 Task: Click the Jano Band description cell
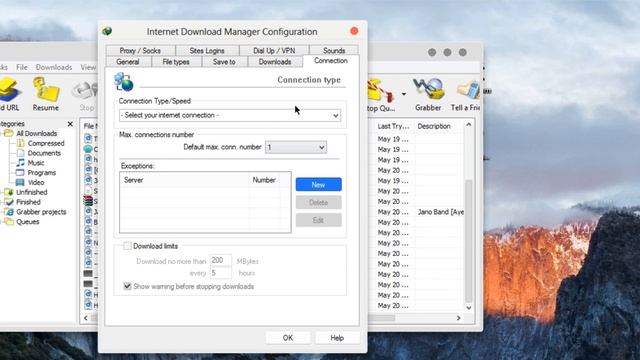pos(440,212)
